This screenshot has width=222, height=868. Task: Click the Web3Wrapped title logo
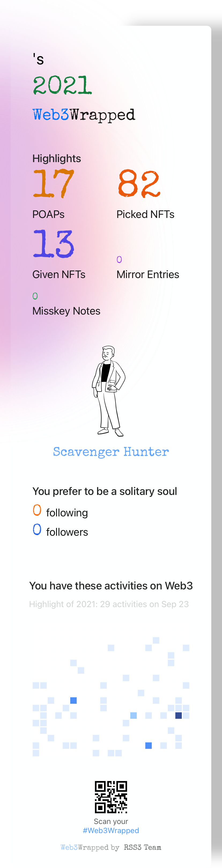click(x=84, y=115)
